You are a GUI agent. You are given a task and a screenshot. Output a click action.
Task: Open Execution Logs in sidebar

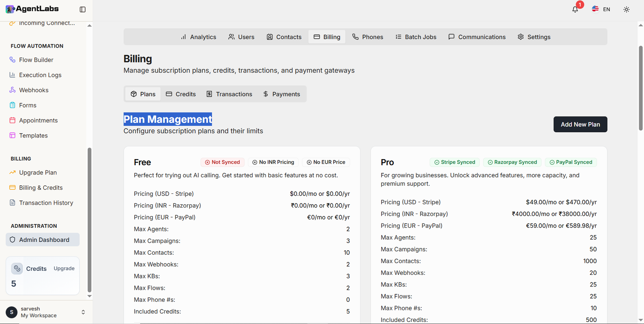point(42,75)
